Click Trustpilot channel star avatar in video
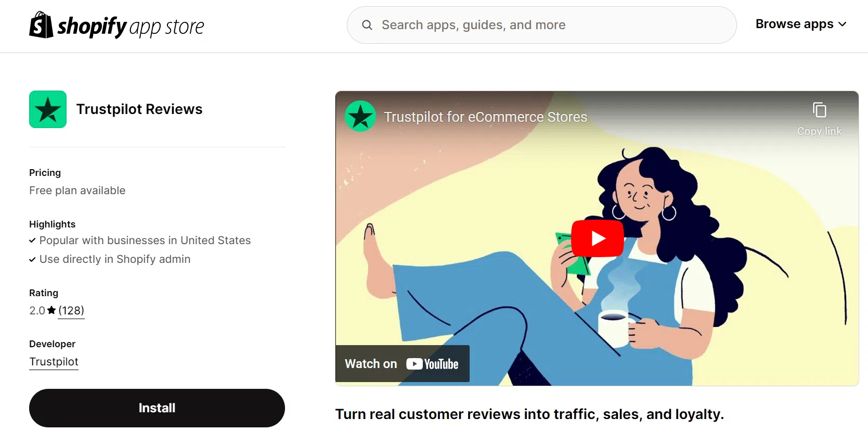This screenshot has width=868, height=431. [360, 116]
